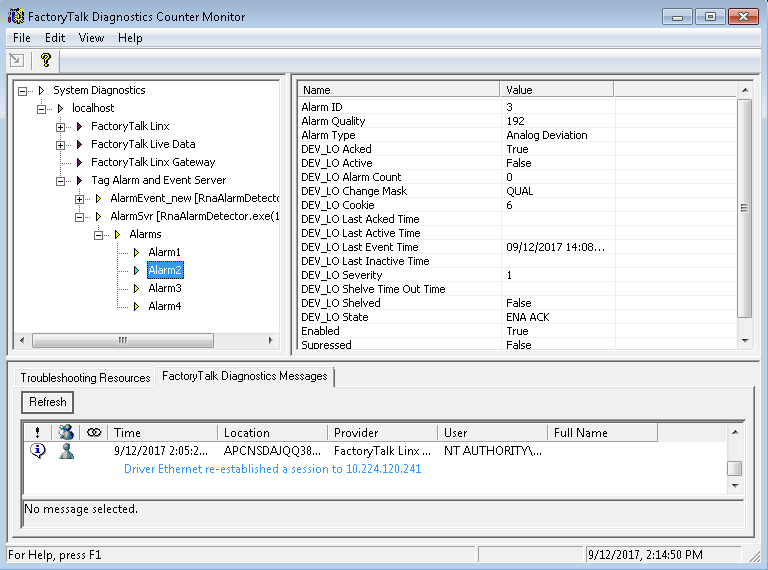Screen dimensions: 768x570
Task: Expand the AlarmEvent_new node
Action: [x=80, y=198]
